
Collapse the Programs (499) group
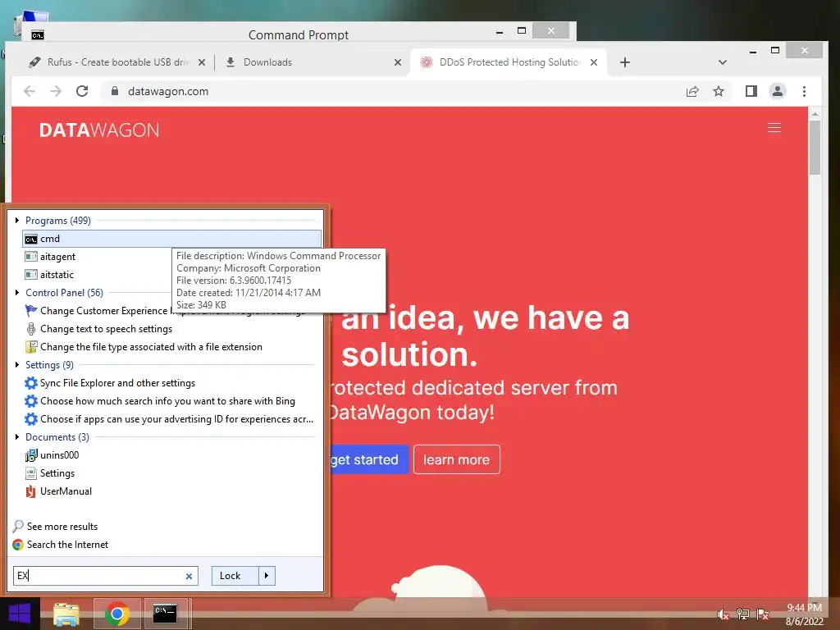tap(18, 220)
